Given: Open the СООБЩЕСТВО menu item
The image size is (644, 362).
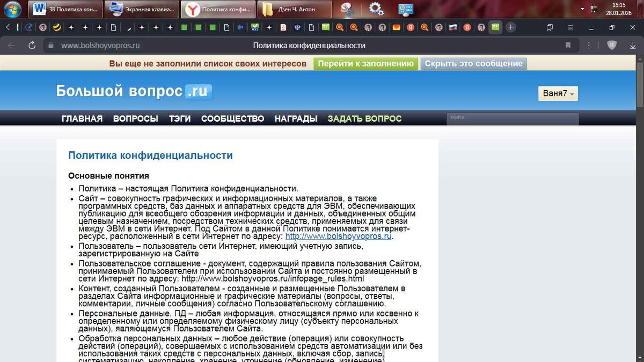Looking at the screenshot, I should (232, 119).
